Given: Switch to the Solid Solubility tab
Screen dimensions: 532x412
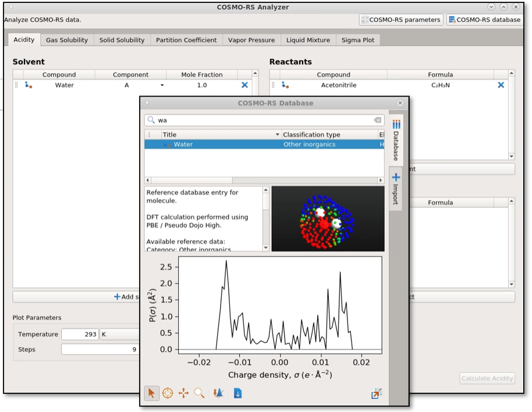Looking at the screenshot, I should (x=122, y=40).
